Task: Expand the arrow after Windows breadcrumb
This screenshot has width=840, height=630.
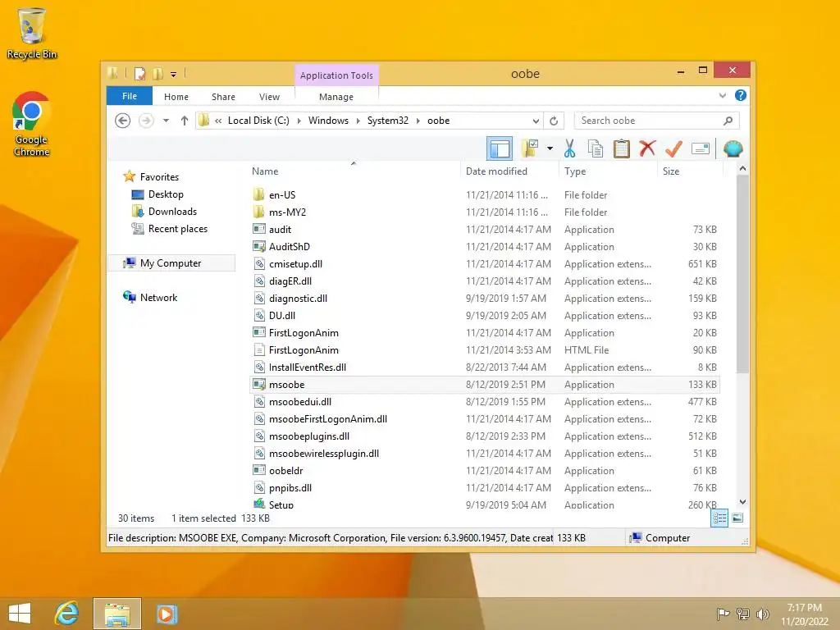Action: click(358, 121)
